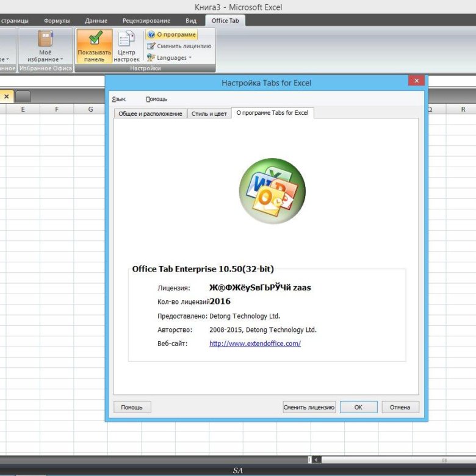Follow the extendoffice.com website link
Viewport: 476px width, 476px height.
[254, 344]
